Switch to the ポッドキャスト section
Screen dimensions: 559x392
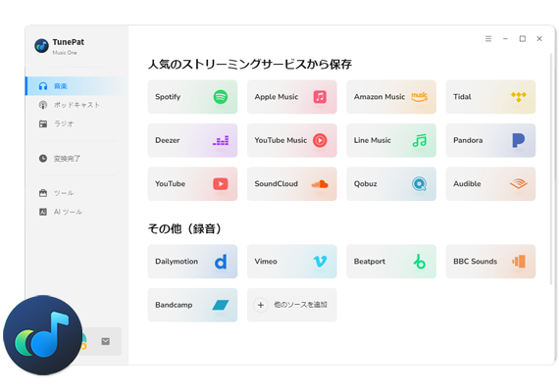pyautogui.click(x=76, y=105)
